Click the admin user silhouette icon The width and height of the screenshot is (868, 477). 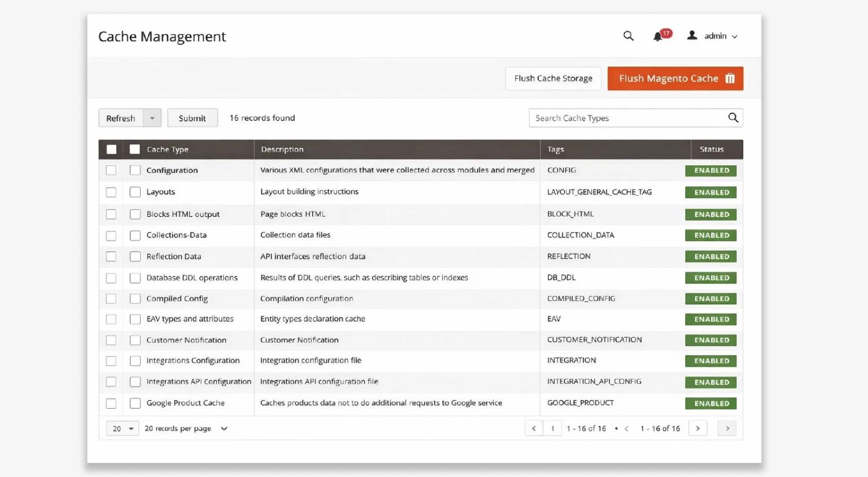click(x=692, y=36)
